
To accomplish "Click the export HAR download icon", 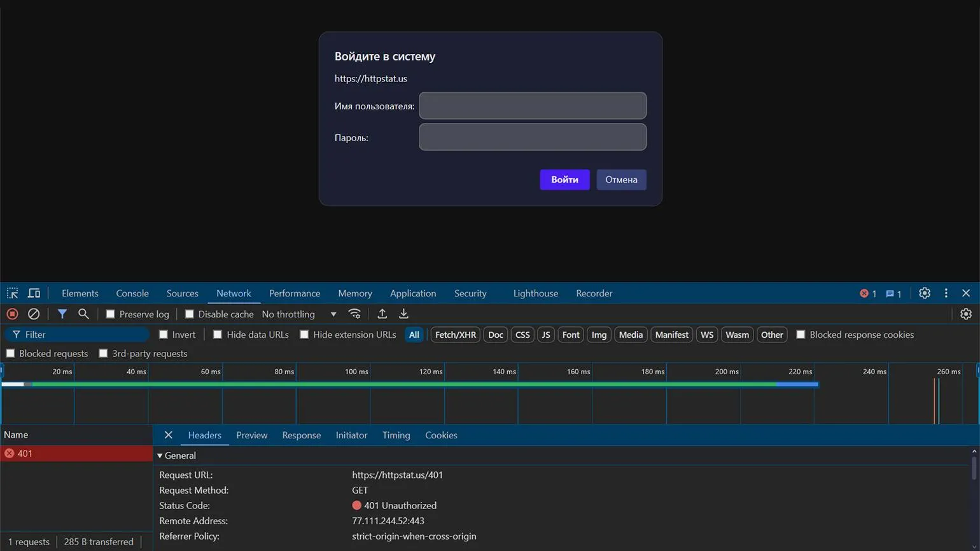I will coord(403,314).
